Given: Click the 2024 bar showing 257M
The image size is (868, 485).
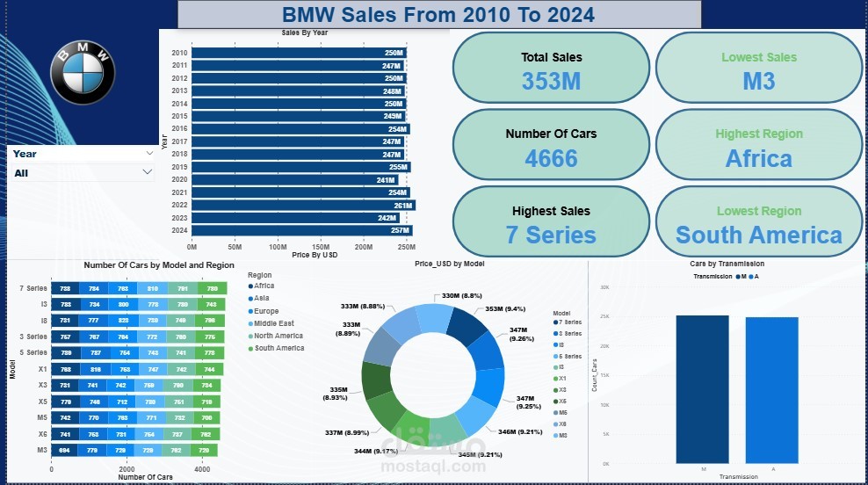Looking at the screenshot, I should point(301,230).
